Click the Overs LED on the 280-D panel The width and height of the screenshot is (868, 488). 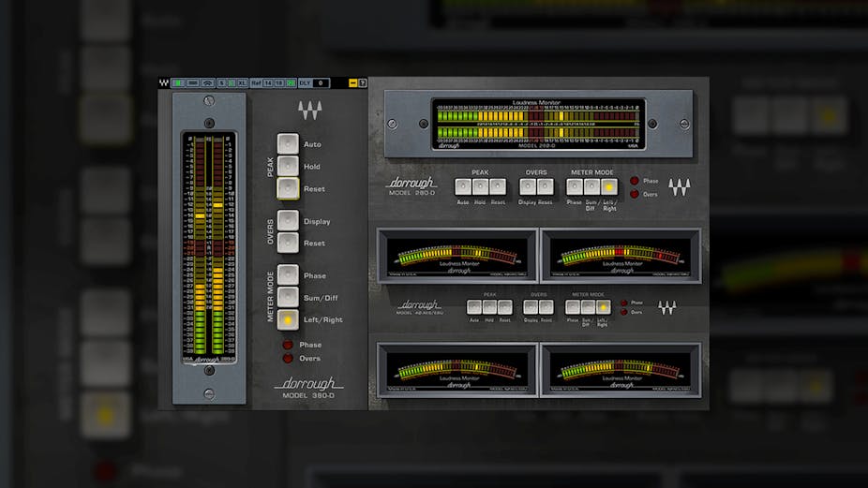point(635,194)
